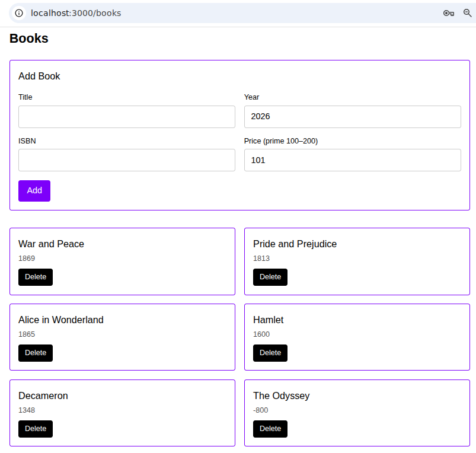Remove Alice in Wonderland using Delete
This screenshot has width=476, height=453.
[36, 353]
